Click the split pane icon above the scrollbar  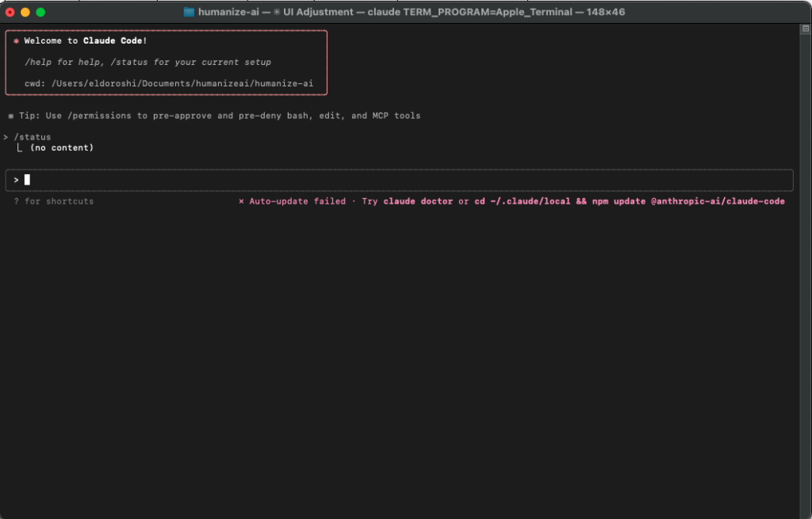pos(806,29)
